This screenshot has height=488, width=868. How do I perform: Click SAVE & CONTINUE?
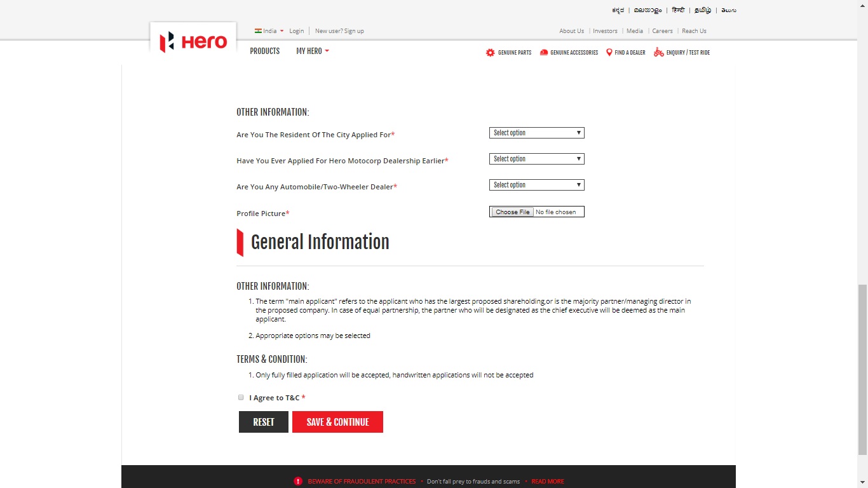(x=337, y=421)
